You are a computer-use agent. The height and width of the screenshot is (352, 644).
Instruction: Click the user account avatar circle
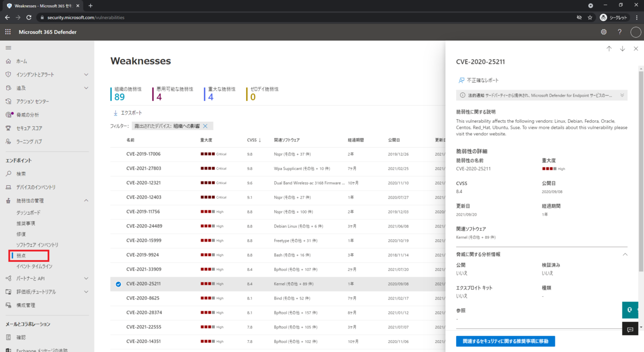click(635, 32)
